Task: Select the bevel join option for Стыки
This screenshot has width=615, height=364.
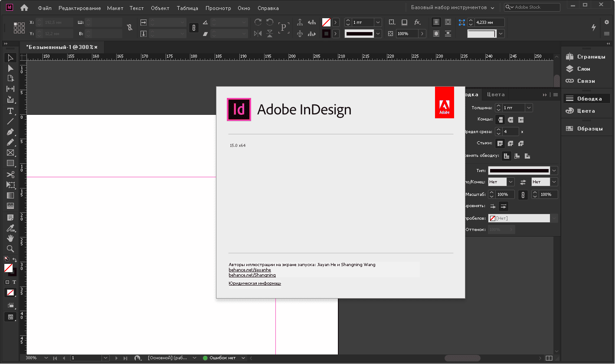Action: [x=521, y=143]
